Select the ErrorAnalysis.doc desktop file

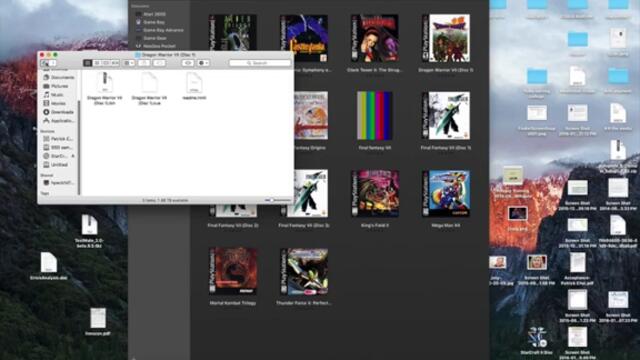[49, 266]
